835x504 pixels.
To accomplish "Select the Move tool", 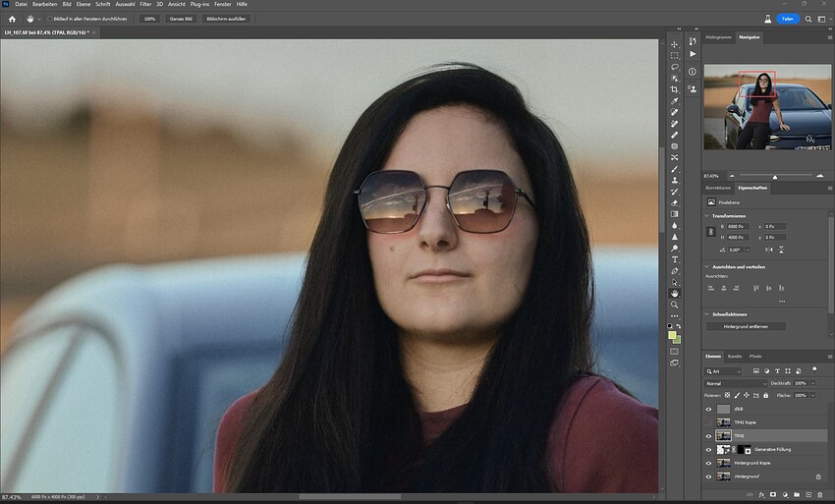I will [675, 44].
